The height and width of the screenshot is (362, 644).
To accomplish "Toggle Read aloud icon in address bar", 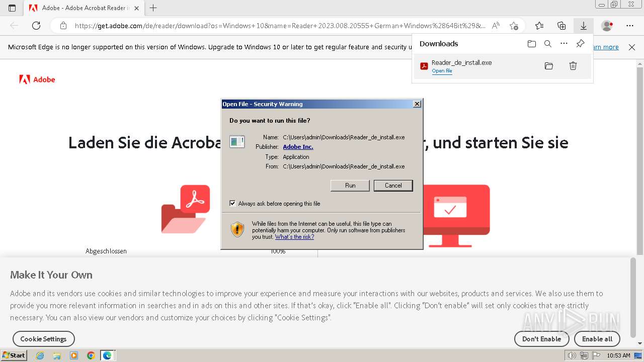I will [x=496, y=26].
